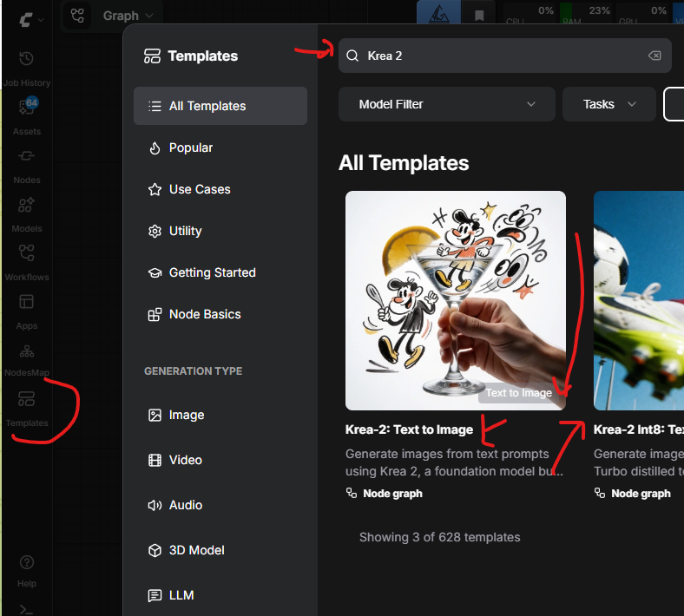Click the Showing 3 of 628 templates text

pos(440,537)
